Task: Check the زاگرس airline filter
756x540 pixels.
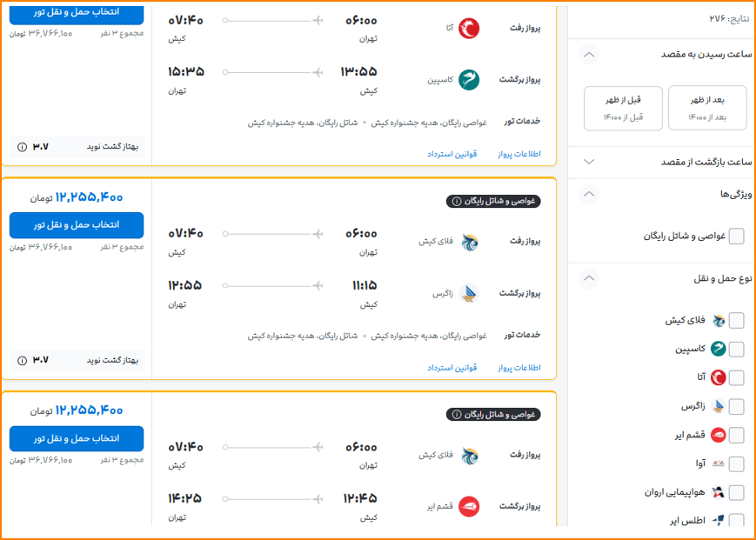Action: pyautogui.click(x=736, y=406)
